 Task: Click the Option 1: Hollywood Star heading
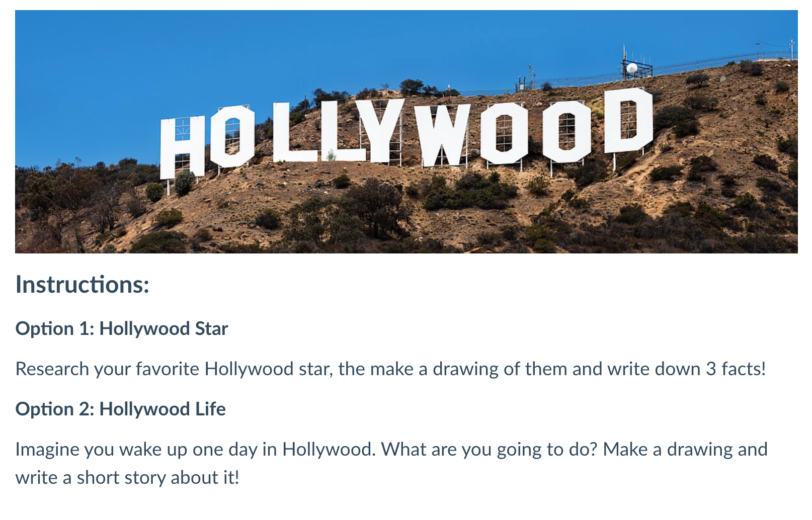pos(122,329)
